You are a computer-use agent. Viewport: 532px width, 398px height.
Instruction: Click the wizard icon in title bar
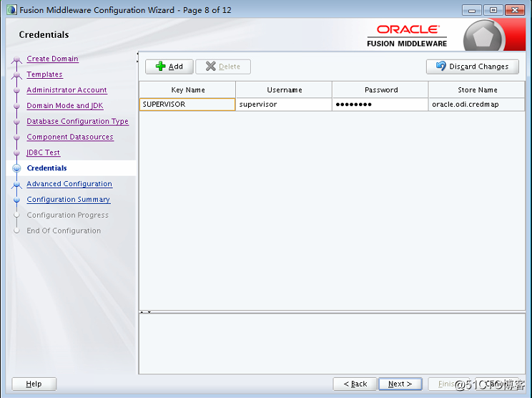[11, 10]
